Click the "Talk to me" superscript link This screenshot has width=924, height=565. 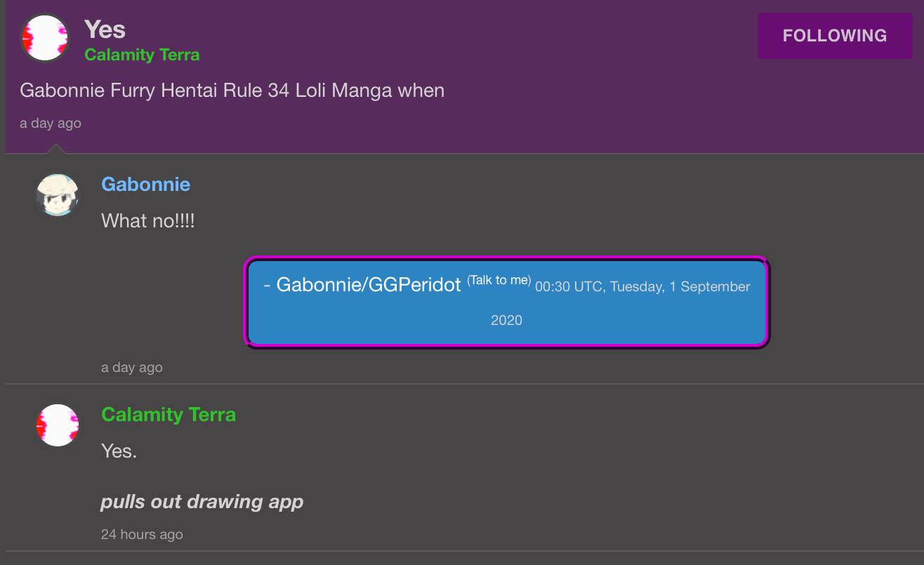pyautogui.click(x=499, y=280)
